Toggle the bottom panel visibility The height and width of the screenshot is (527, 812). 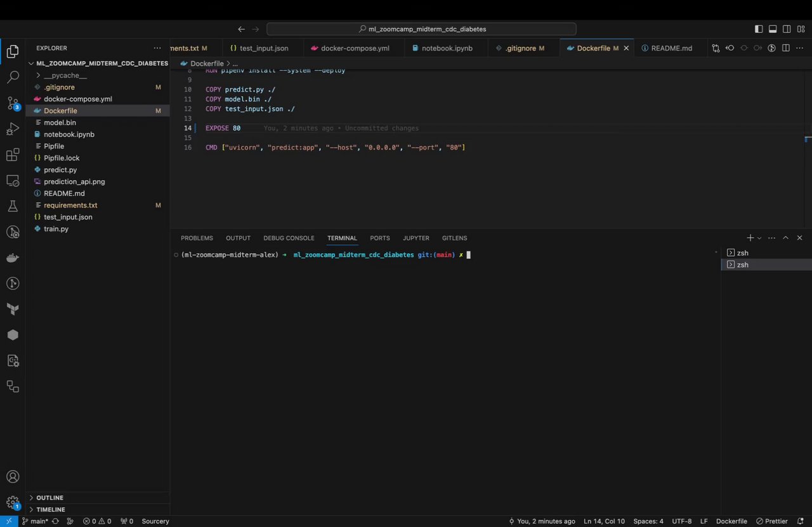[773, 29]
